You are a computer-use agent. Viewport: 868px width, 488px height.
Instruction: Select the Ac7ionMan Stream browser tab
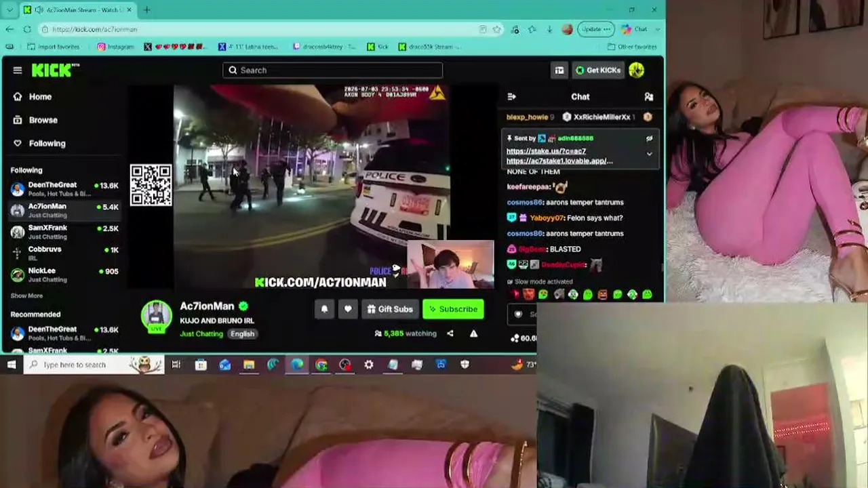(77, 9)
